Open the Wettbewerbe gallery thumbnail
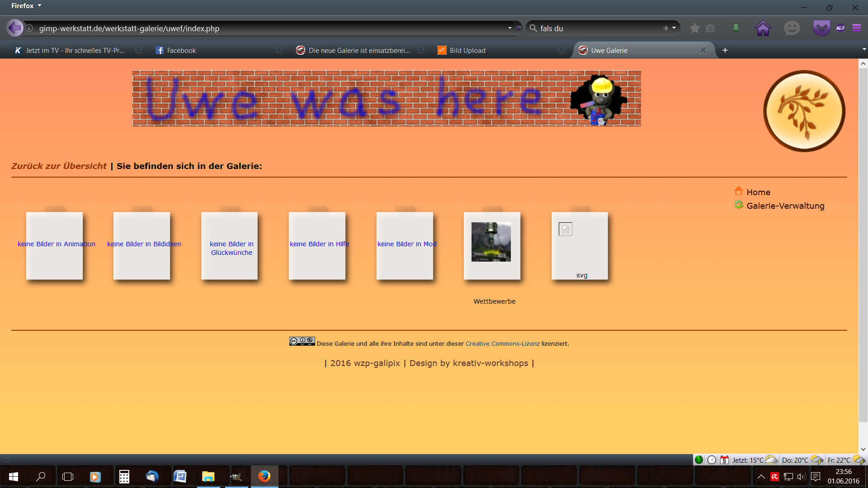This screenshot has width=868, height=488. pos(491,242)
